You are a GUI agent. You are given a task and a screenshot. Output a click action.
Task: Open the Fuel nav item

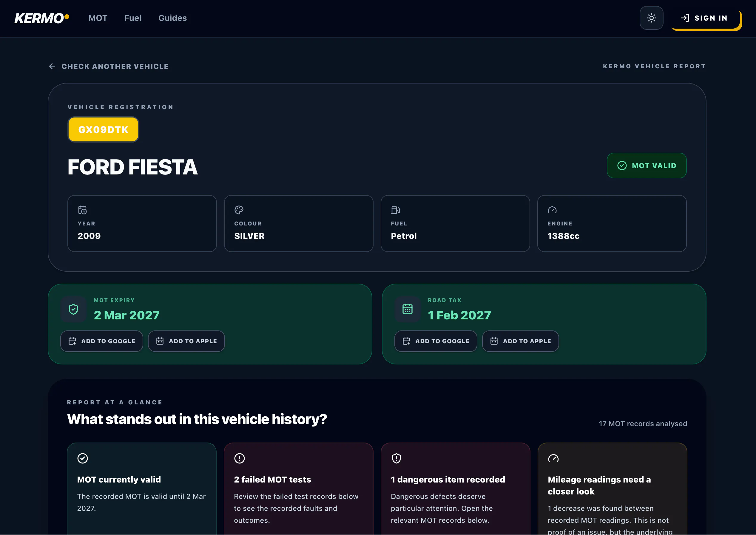(x=133, y=18)
